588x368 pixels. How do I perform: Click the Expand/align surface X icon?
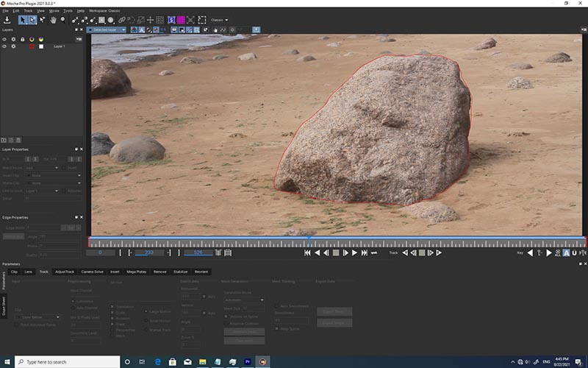pyautogui.click(x=190, y=20)
